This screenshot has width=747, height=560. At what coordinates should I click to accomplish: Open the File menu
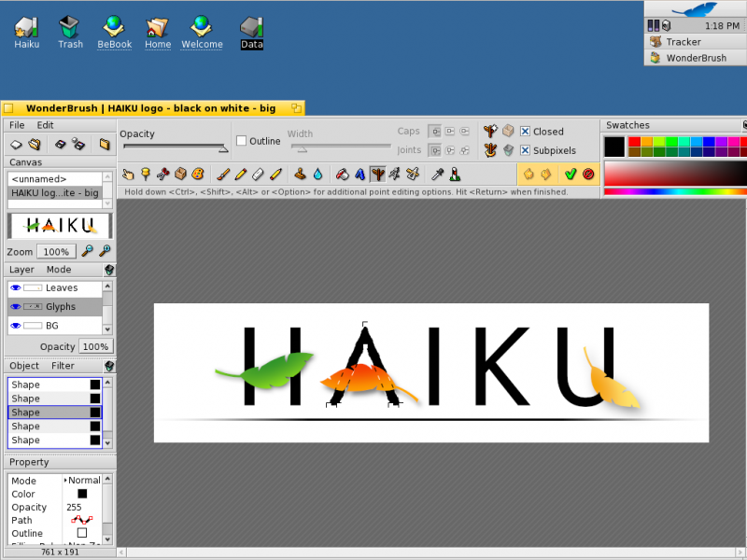click(x=17, y=125)
